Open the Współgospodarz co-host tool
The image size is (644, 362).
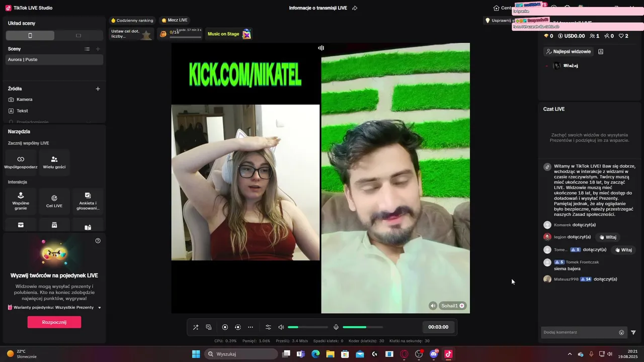click(x=21, y=162)
